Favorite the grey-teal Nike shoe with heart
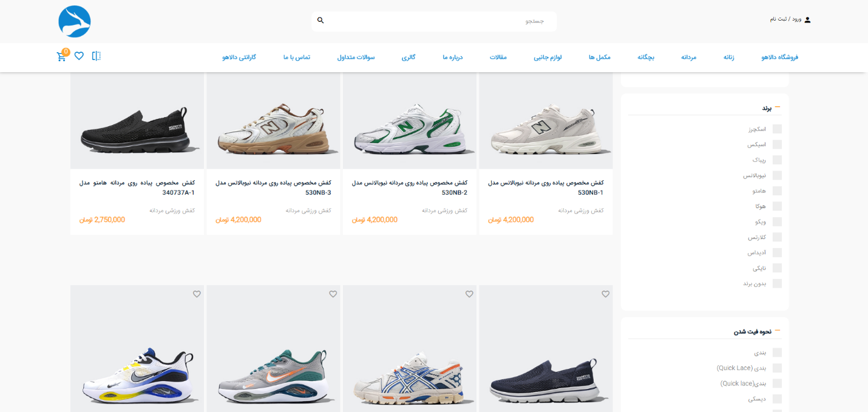The width and height of the screenshot is (868, 412). [333, 294]
